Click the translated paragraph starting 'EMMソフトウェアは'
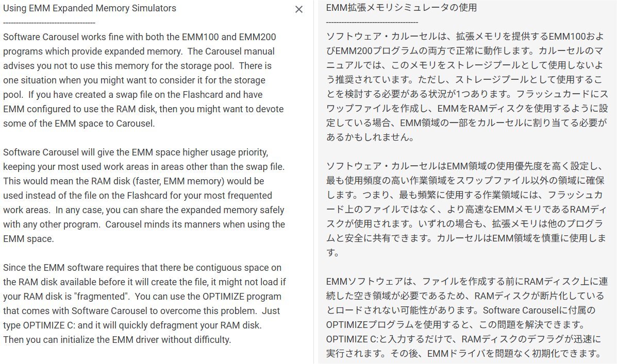Viewport: 617px width, 364px height. coord(467,318)
